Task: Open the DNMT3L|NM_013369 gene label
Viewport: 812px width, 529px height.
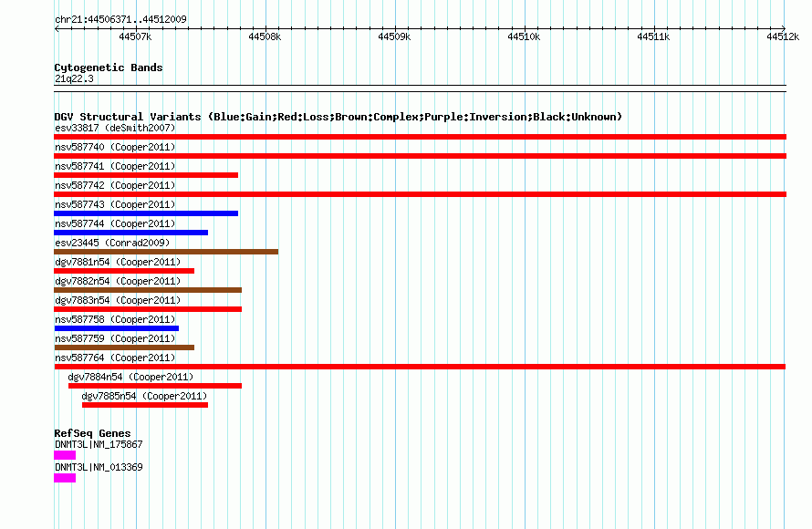Action: tap(99, 467)
